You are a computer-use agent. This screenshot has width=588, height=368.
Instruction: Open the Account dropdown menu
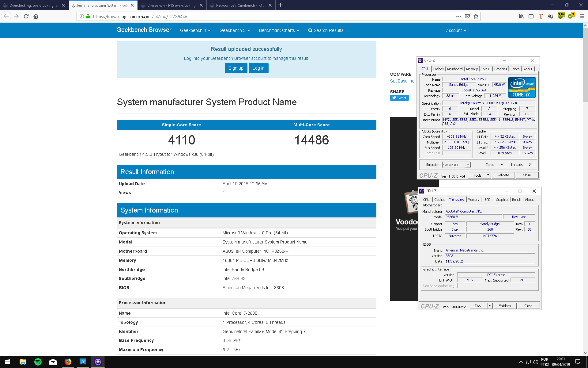456,30
